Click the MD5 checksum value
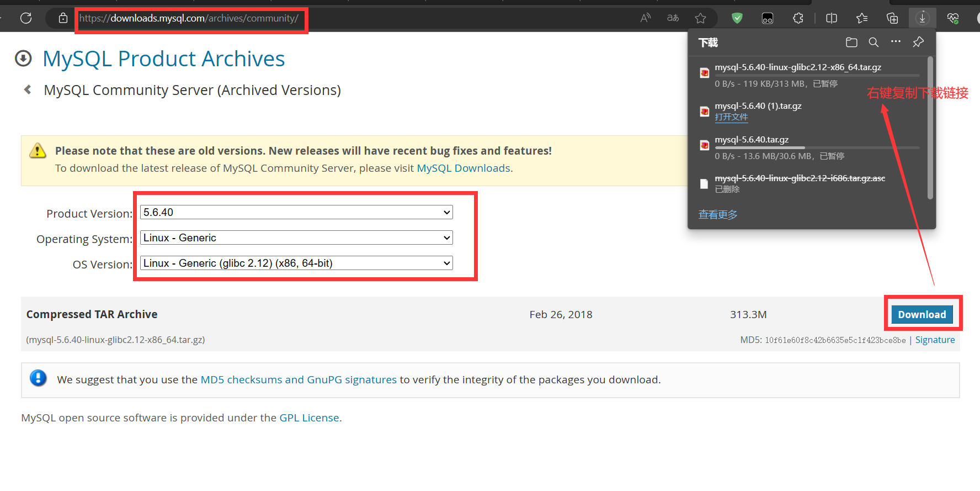 pyautogui.click(x=835, y=340)
